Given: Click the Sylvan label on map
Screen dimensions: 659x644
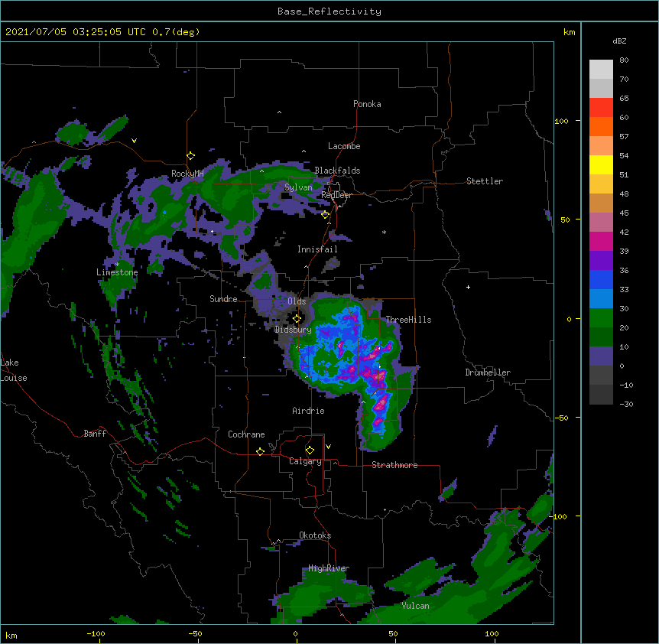Looking at the screenshot, I should [x=298, y=187].
